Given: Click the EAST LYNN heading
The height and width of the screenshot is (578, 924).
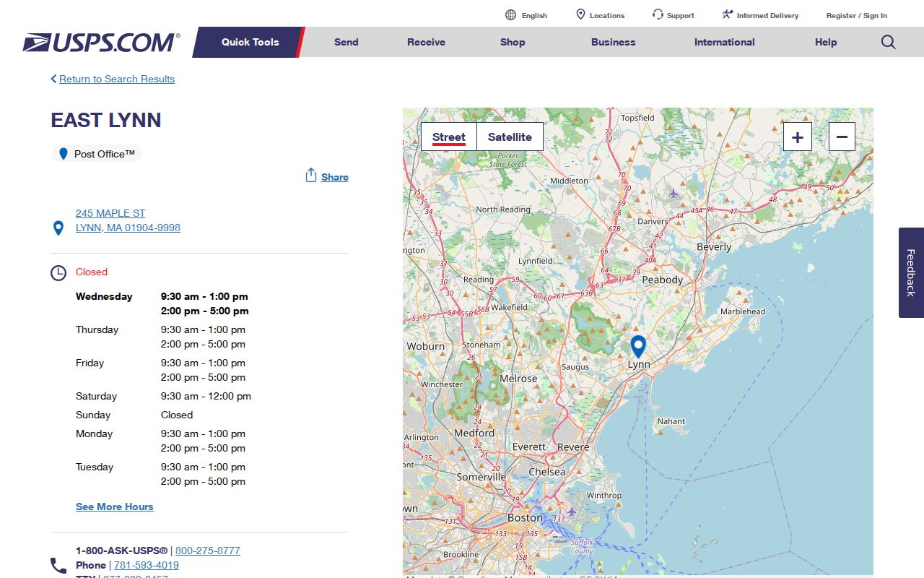Looking at the screenshot, I should [106, 120].
